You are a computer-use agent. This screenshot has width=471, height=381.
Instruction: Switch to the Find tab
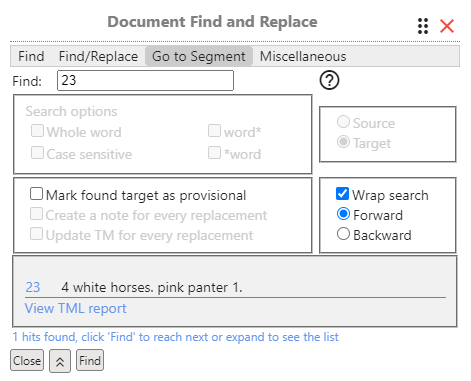tap(31, 56)
